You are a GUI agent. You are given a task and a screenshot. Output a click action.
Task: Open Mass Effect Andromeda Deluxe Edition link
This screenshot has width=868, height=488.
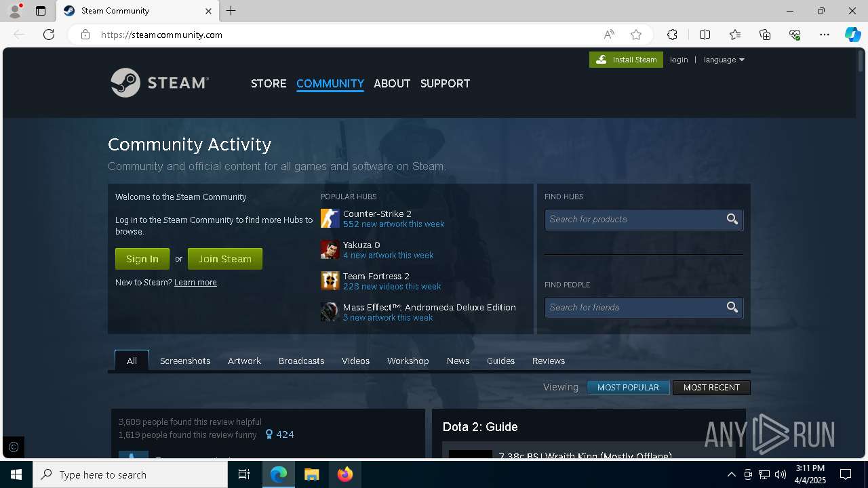429,307
